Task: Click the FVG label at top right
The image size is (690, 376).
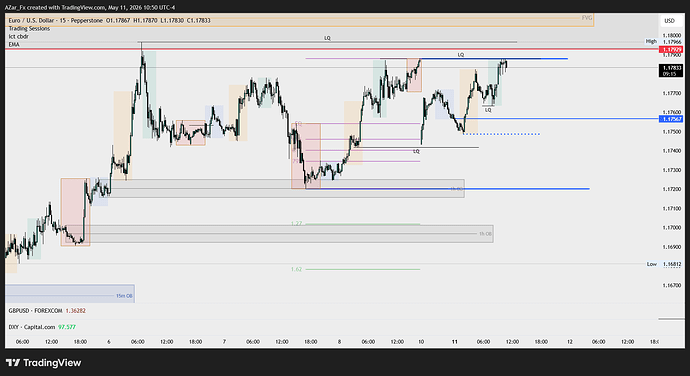Action: pyautogui.click(x=587, y=18)
